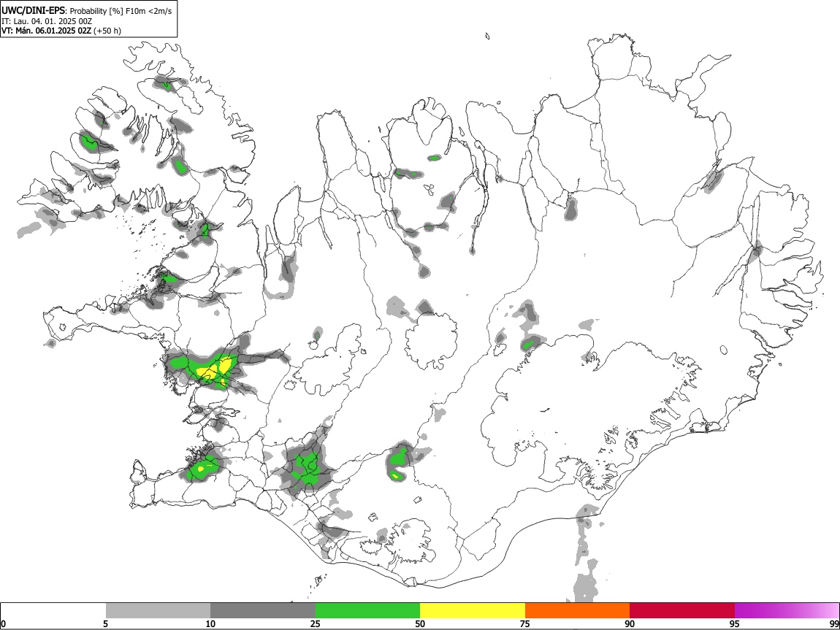Viewport: 840px width, 630px height.
Task: Click the 'Probability [%] F10m <2m/s' label
Action: [x=121, y=11]
